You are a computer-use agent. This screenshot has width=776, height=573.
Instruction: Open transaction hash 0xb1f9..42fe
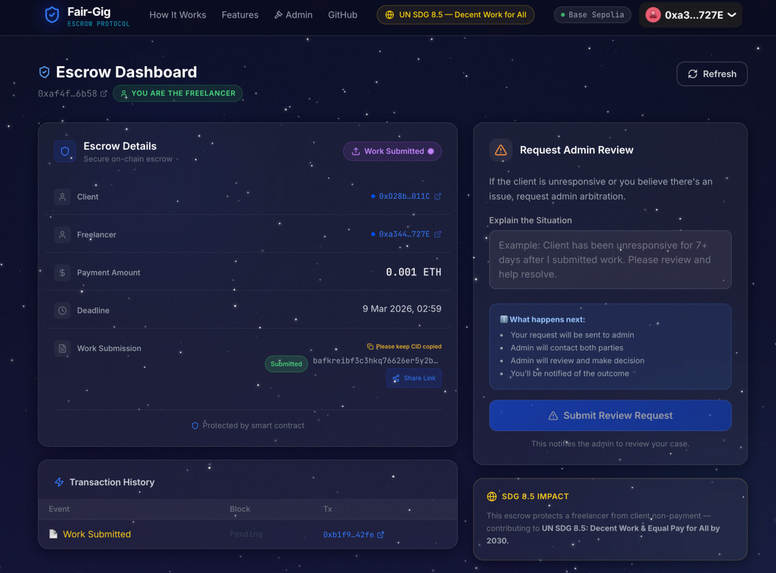[348, 534]
